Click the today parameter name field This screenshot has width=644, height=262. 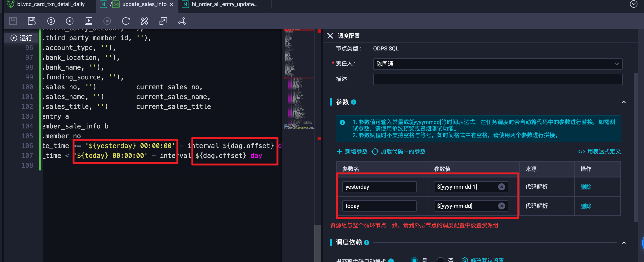[379, 206]
